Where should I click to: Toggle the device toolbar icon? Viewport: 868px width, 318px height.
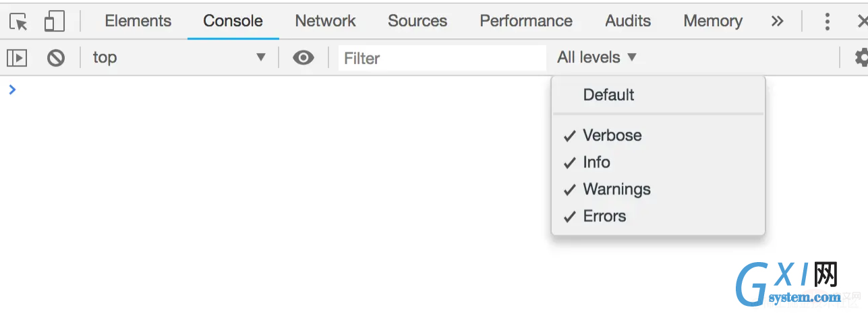tap(55, 22)
